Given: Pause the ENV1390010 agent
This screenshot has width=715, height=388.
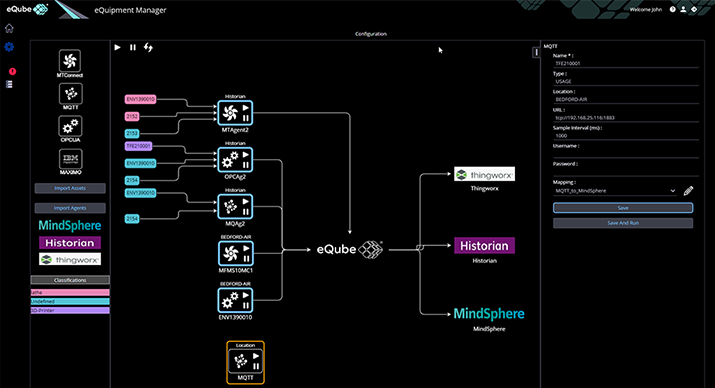Looking at the screenshot, I should 246,306.
